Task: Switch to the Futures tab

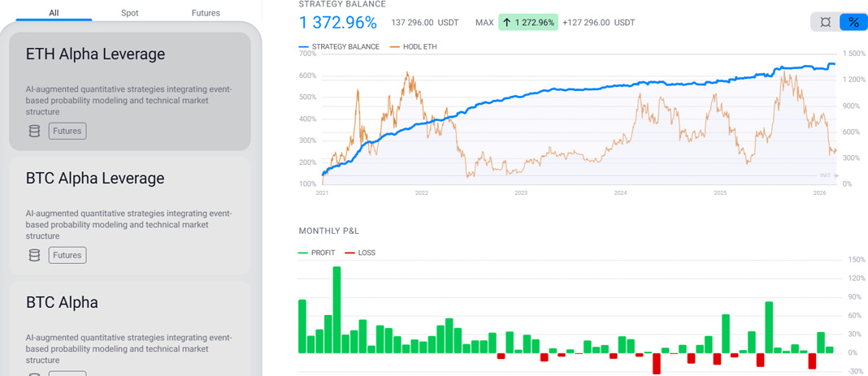Action: 206,13
